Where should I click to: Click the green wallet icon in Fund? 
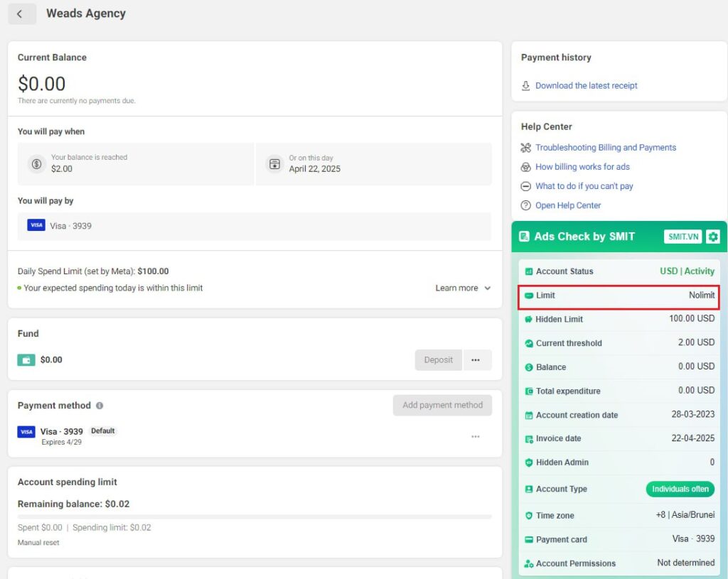click(26, 360)
